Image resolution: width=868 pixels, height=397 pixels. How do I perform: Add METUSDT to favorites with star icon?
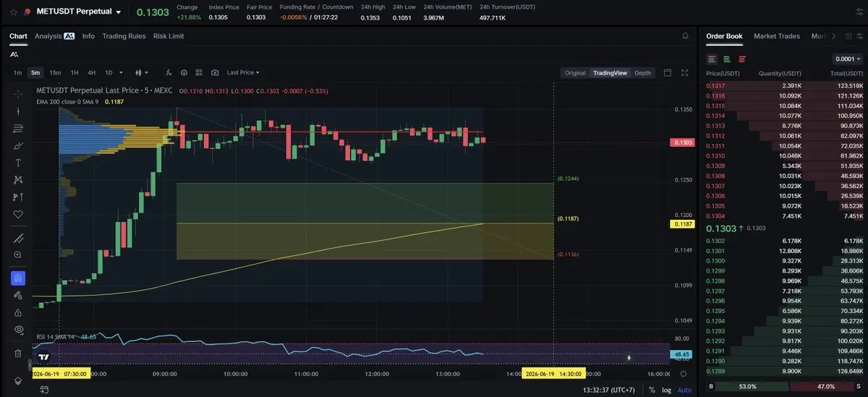click(x=12, y=12)
